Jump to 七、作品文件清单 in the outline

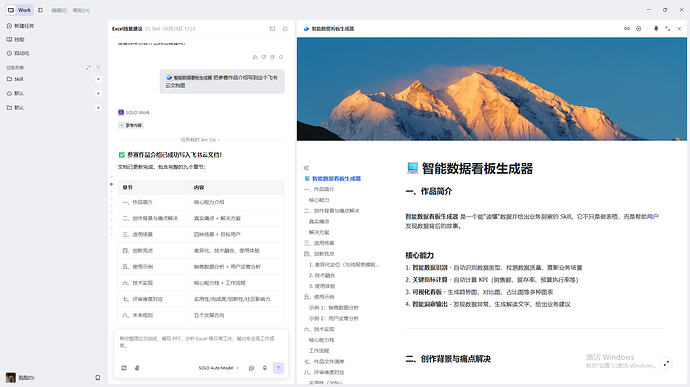324,361
